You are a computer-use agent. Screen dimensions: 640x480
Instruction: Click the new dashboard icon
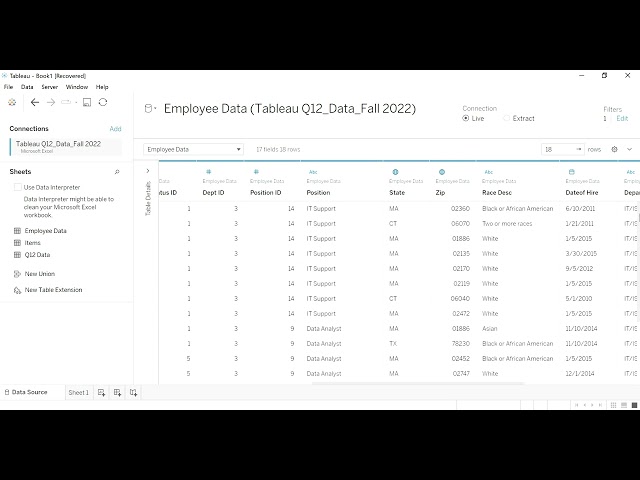tap(118, 393)
